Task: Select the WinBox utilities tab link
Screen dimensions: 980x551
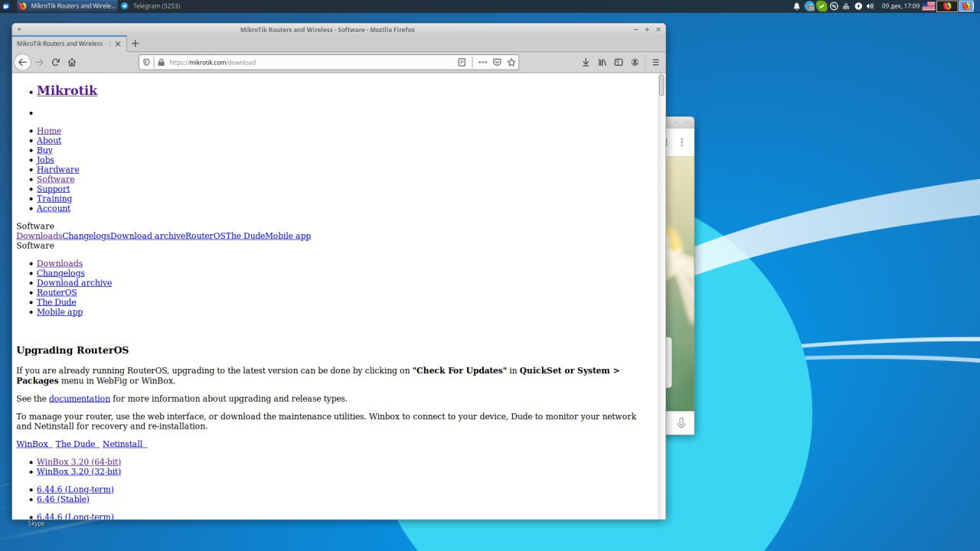Action: coord(34,444)
